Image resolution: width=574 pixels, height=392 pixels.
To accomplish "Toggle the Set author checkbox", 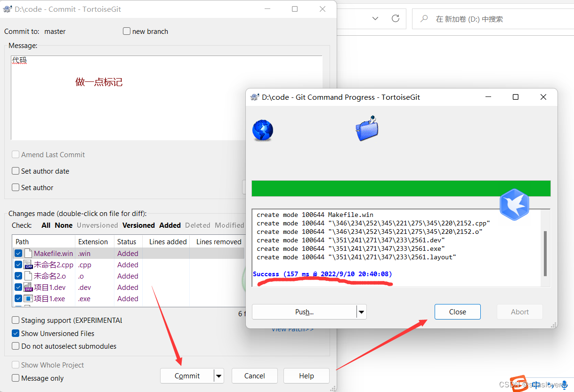I will [x=16, y=187].
